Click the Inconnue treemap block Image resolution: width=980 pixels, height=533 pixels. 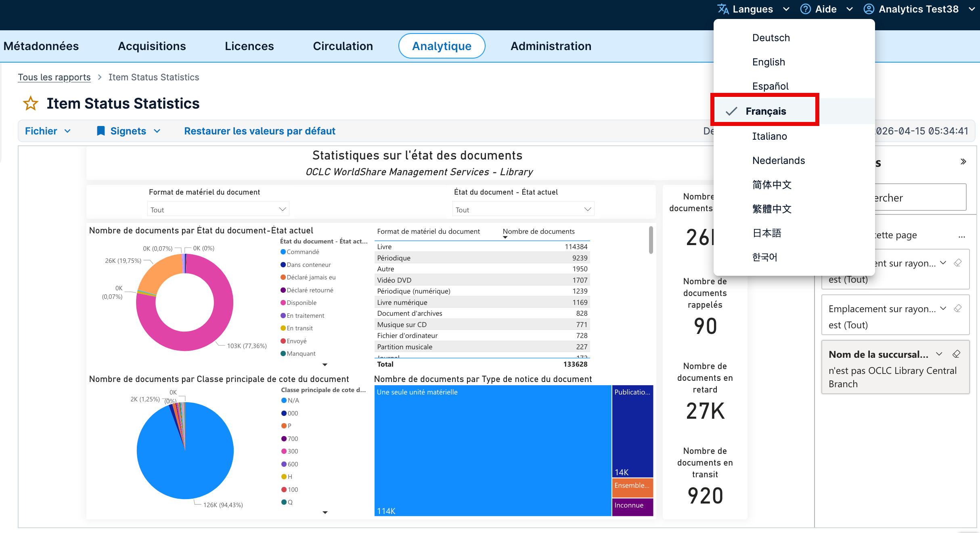(632, 507)
